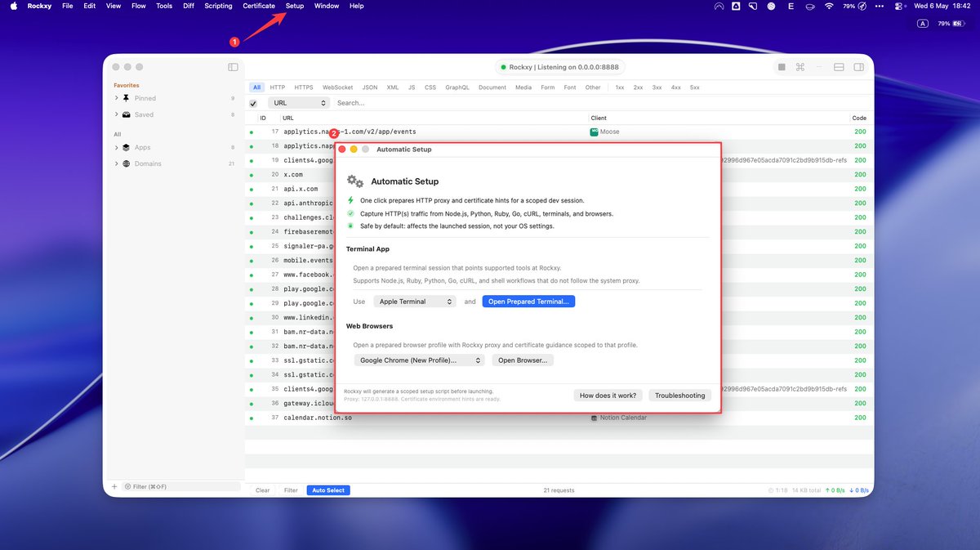
Task: Select the x.com request row with ID 20
Action: (x=559, y=174)
